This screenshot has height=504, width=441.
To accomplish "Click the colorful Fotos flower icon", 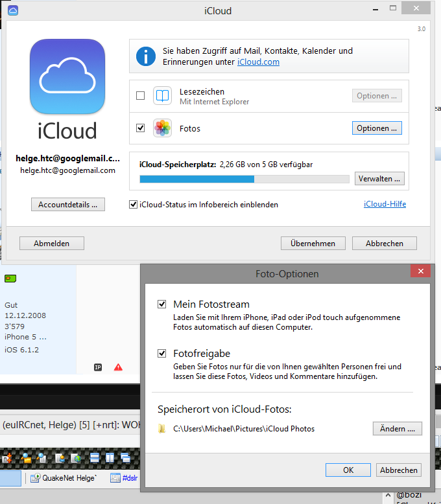I will pos(162,128).
